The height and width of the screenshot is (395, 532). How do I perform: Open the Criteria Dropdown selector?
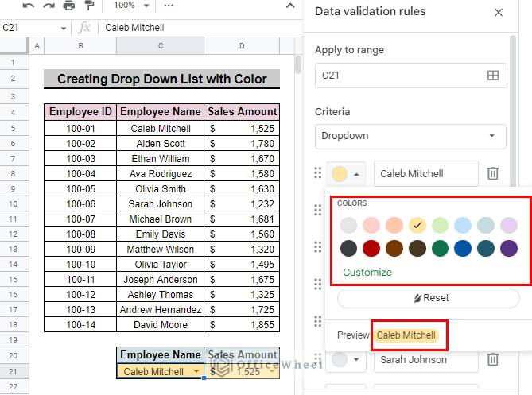coord(410,136)
